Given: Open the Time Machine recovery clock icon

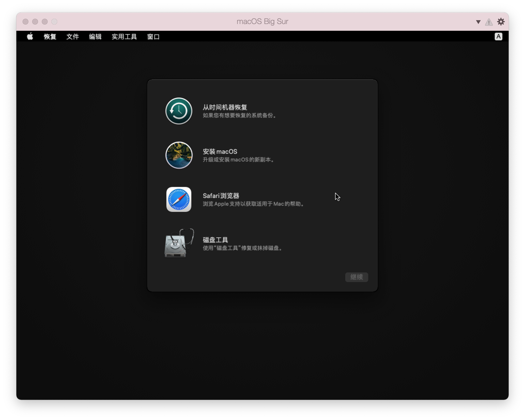Looking at the screenshot, I should (x=179, y=111).
